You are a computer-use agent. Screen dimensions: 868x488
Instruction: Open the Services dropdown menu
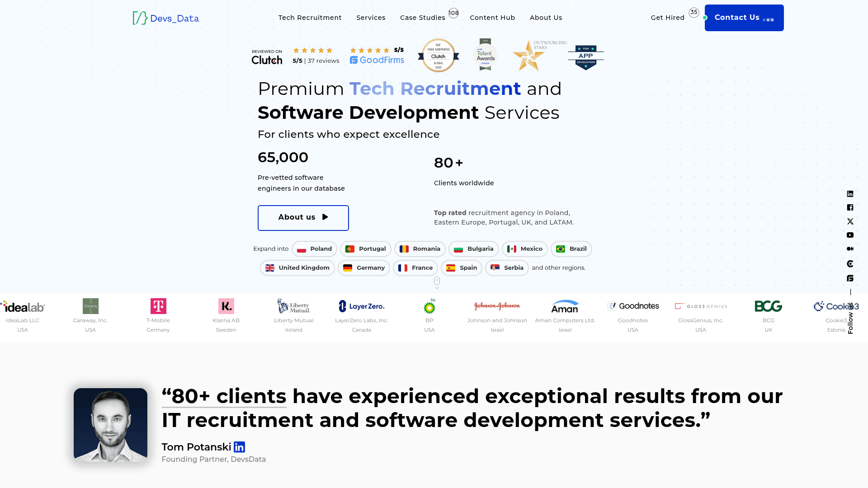point(371,18)
